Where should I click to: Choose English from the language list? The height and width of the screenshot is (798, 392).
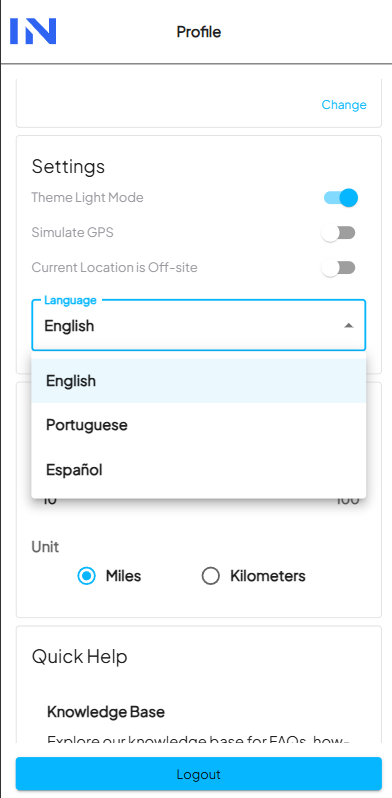199,381
